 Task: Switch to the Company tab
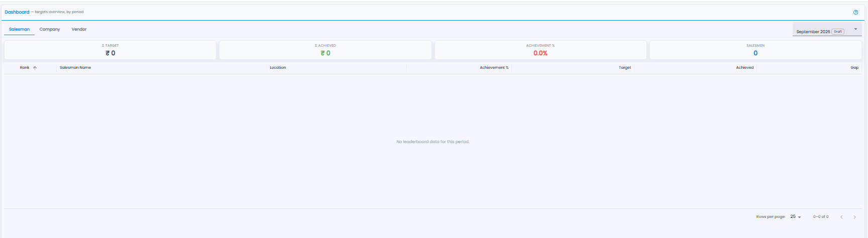click(x=50, y=29)
